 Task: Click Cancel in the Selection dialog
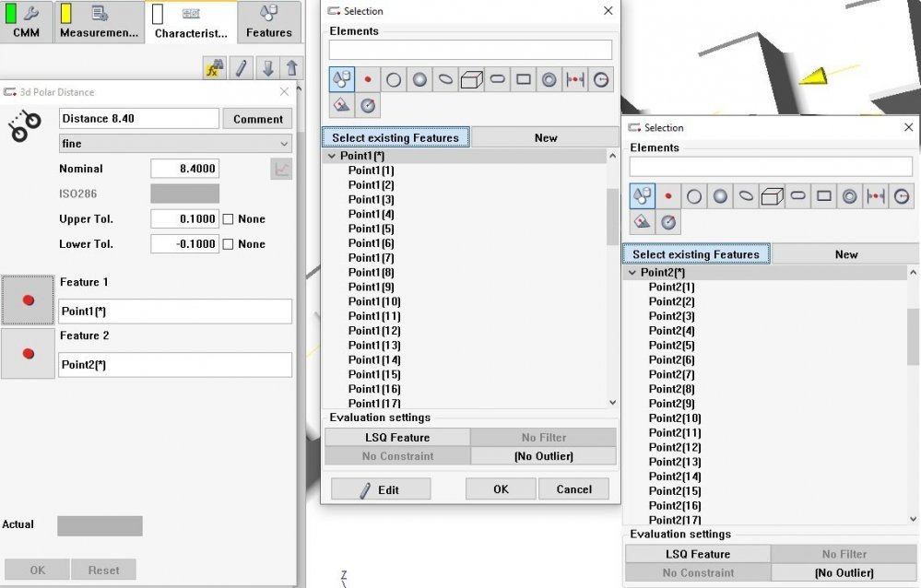coord(573,489)
